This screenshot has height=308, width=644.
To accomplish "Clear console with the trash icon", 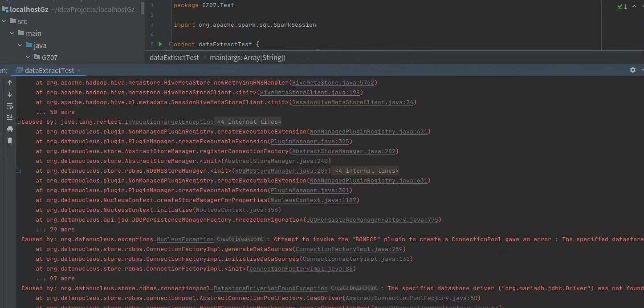I will pos(10,141).
